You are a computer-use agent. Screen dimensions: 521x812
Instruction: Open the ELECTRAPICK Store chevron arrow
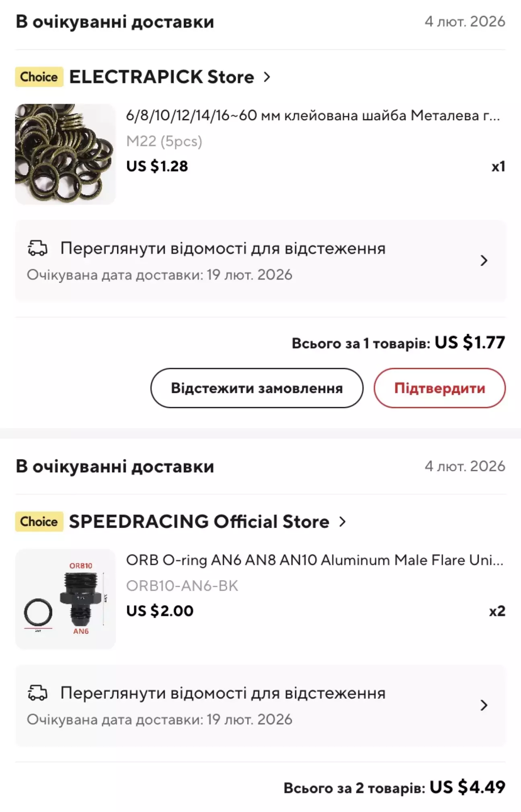click(267, 77)
